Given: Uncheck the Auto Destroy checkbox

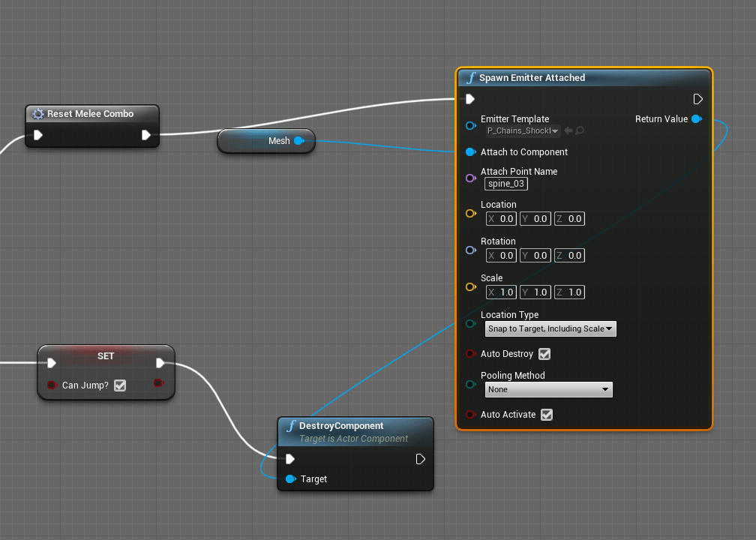Looking at the screenshot, I should pyautogui.click(x=545, y=354).
